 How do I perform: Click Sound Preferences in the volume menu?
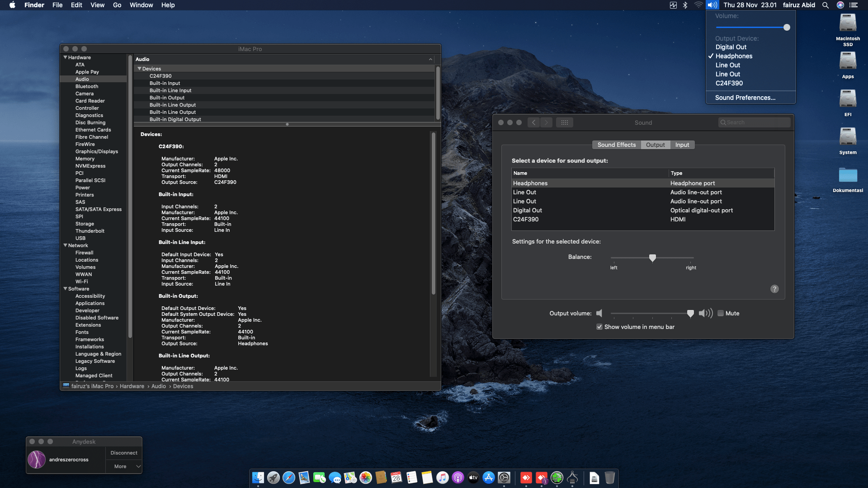[745, 98]
